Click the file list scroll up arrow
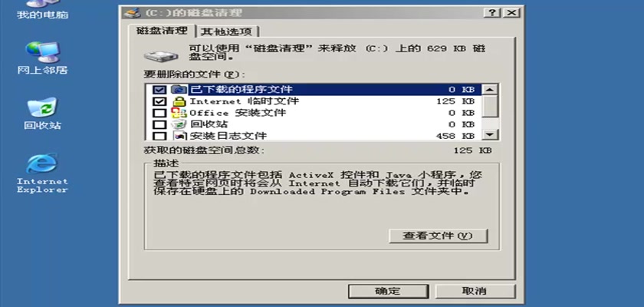The image size is (644, 307). click(x=490, y=89)
